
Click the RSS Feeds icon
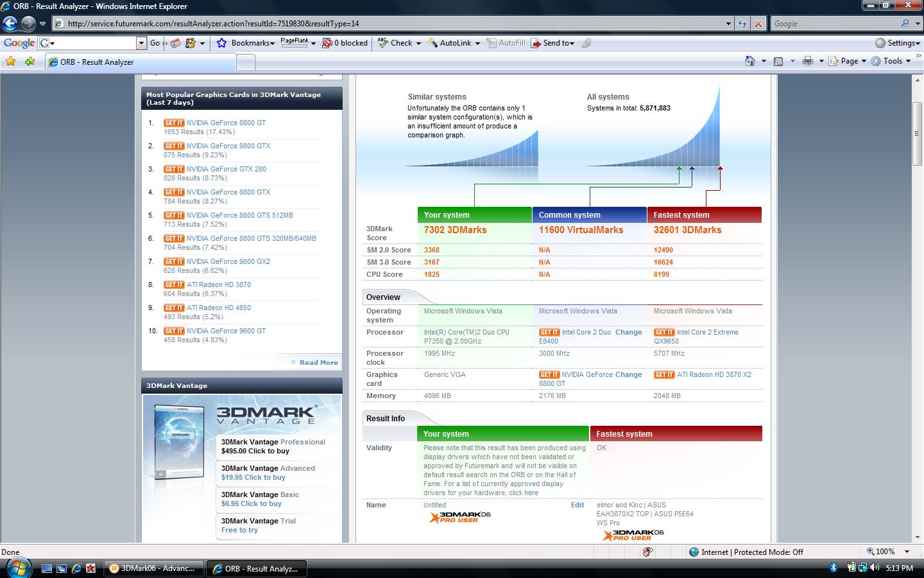pos(778,61)
